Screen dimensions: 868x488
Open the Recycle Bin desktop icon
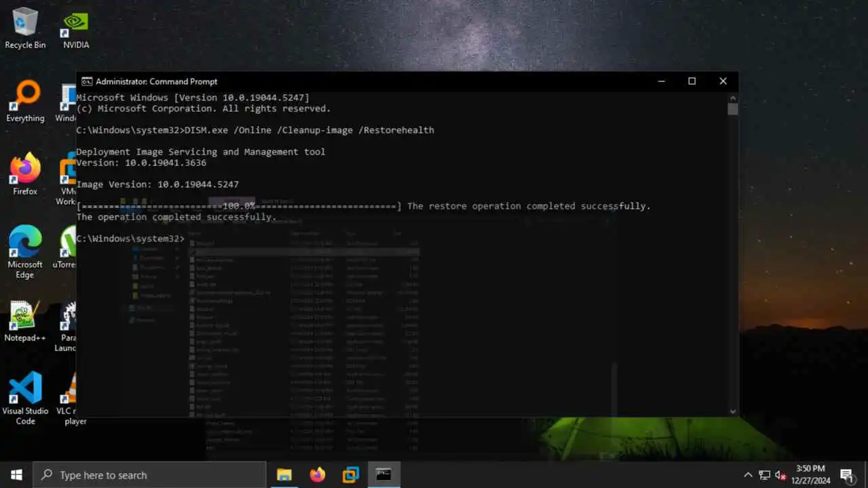(25, 28)
